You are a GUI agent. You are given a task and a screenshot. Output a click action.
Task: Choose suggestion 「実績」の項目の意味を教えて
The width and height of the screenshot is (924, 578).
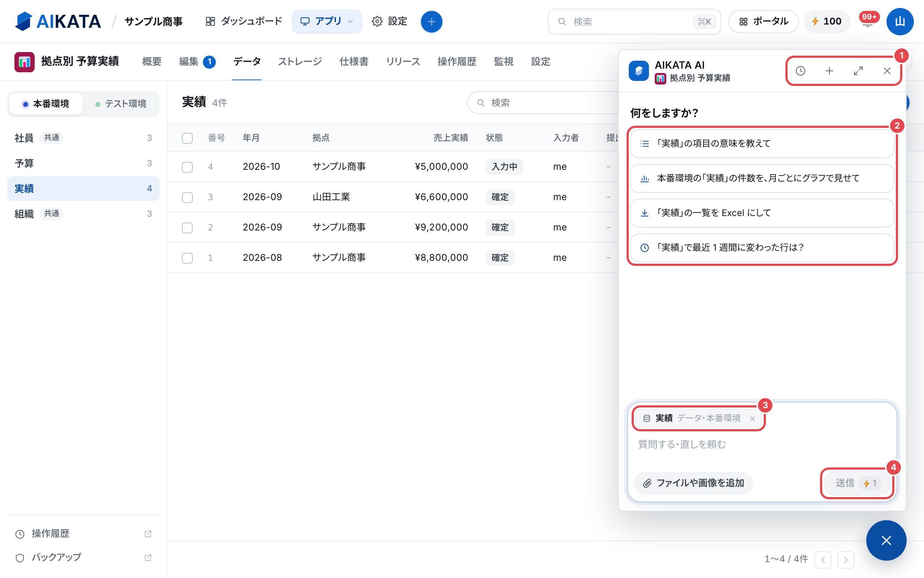[762, 144]
